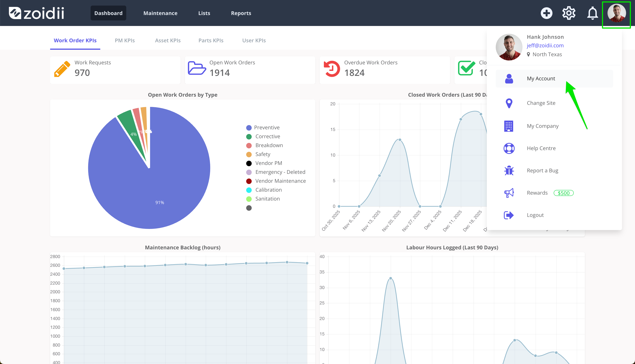Toggle the Preventive legend item
The height and width of the screenshot is (364, 635).
263,127
